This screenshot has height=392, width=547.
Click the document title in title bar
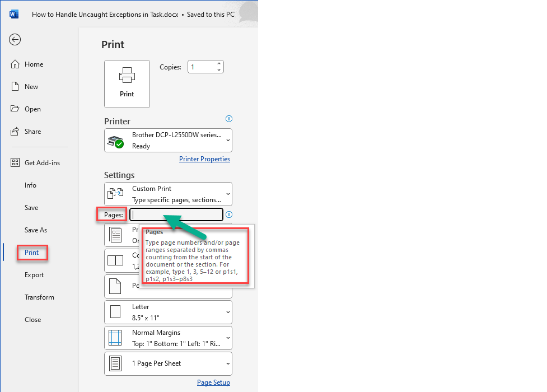[105, 15]
